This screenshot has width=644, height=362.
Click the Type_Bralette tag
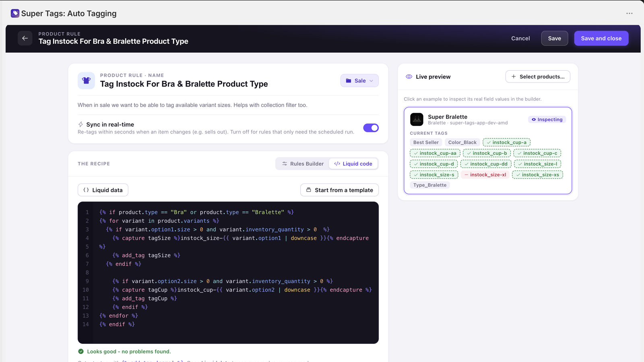[430, 185]
